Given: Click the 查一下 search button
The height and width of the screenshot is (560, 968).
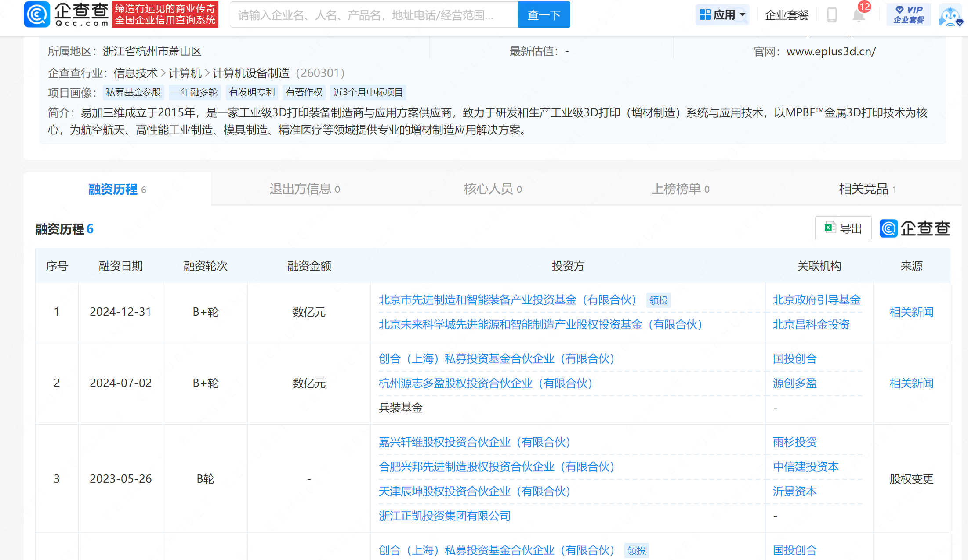Looking at the screenshot, I should [544, 15].
